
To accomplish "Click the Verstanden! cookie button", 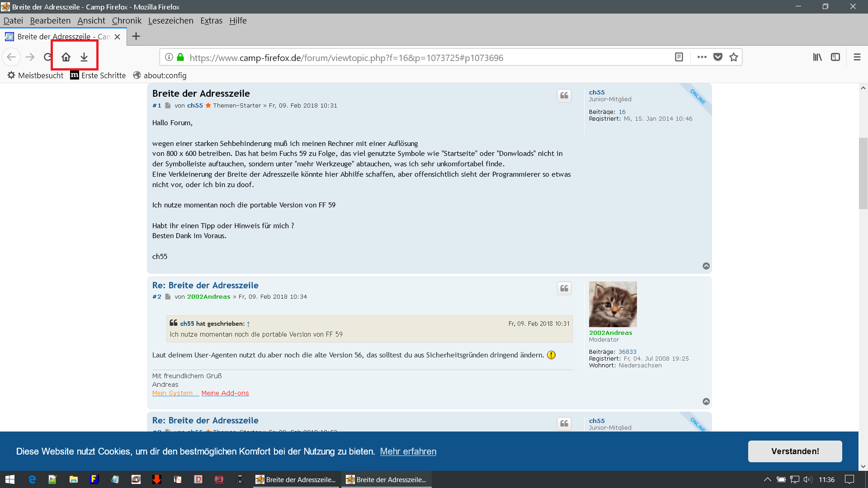I will 795,451.
